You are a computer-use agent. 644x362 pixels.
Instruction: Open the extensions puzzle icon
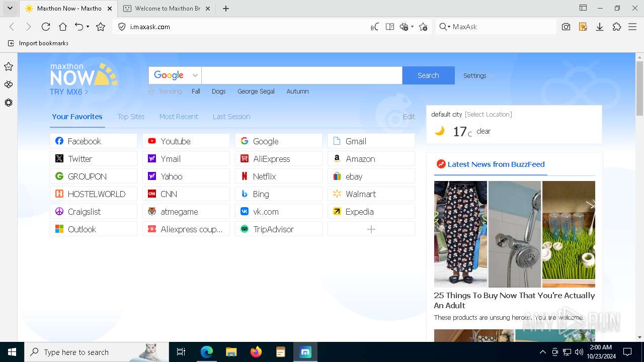[x=617, y=27]
